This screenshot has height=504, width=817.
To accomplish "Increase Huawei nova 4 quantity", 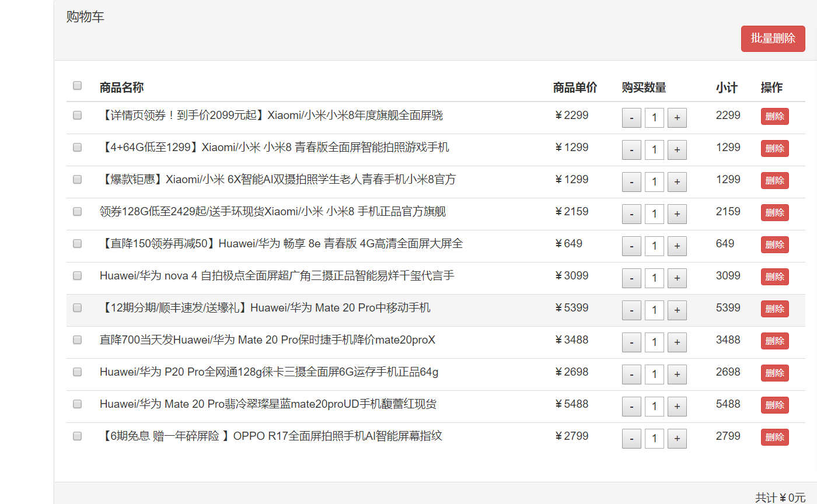I will [x=677, y=278].
